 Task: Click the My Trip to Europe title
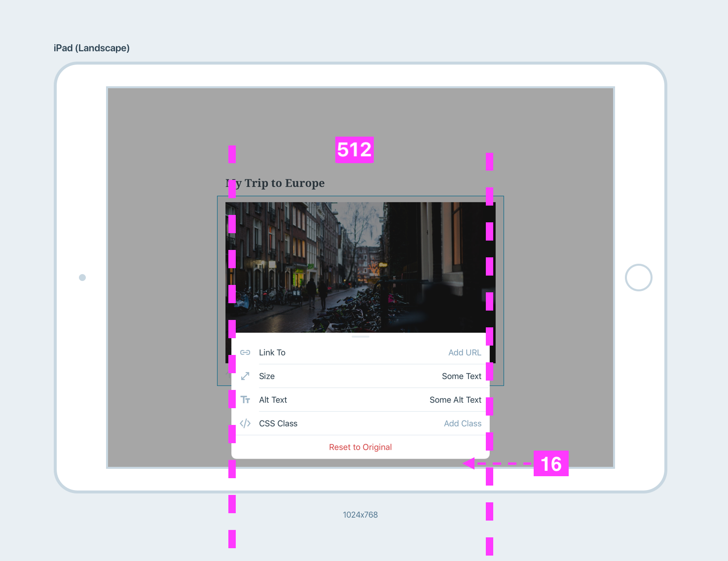(275, 183)
